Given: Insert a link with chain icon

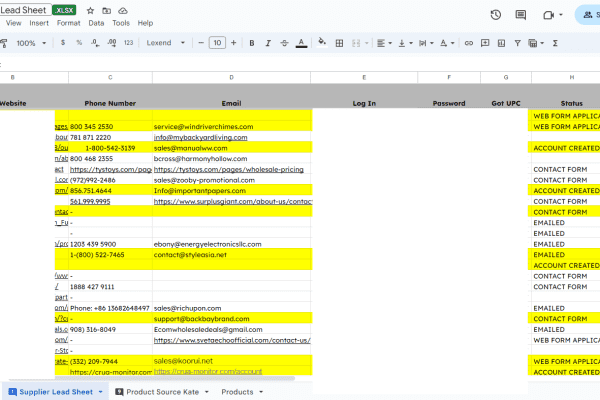Looking at the screenshot, I should coord(469,43).
